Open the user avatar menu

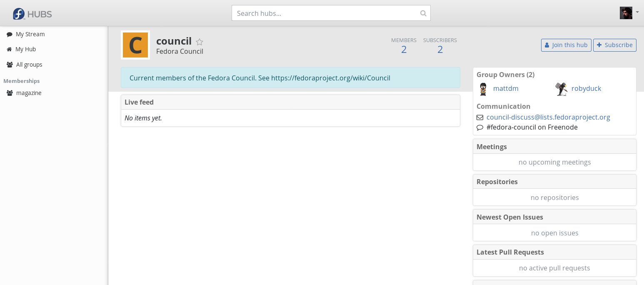[626, 13]
